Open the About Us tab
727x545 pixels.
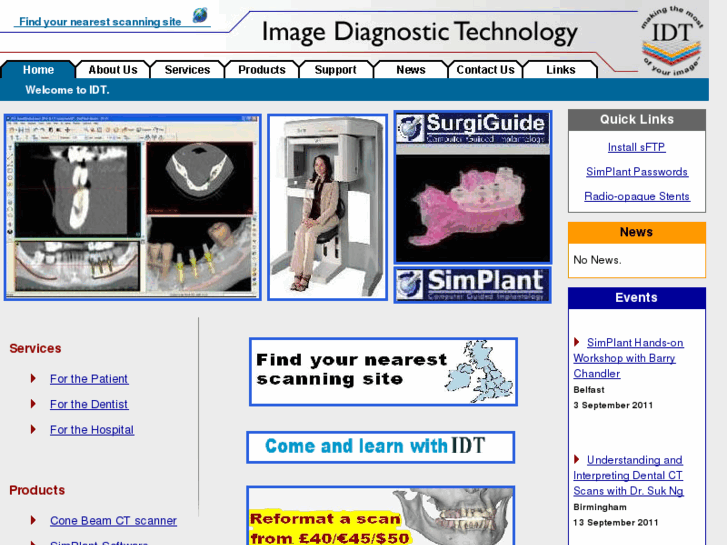pyautogui.click(x=113, y=70)
